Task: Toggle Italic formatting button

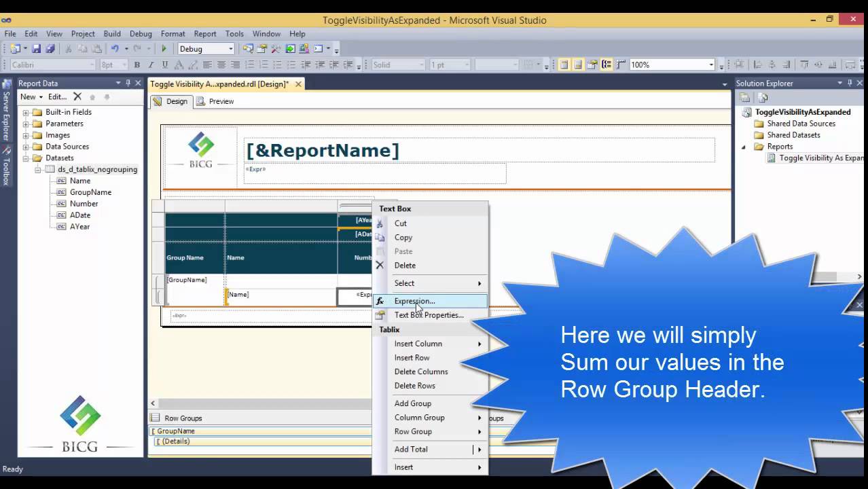Action: 151,65
